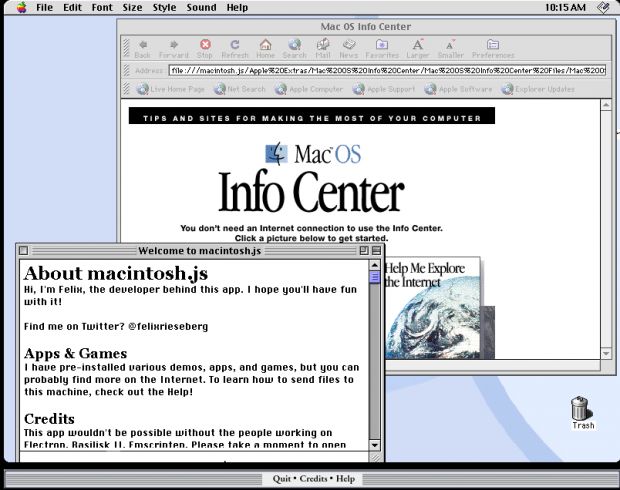Open the Apple Software favorite

coord(458,89)
